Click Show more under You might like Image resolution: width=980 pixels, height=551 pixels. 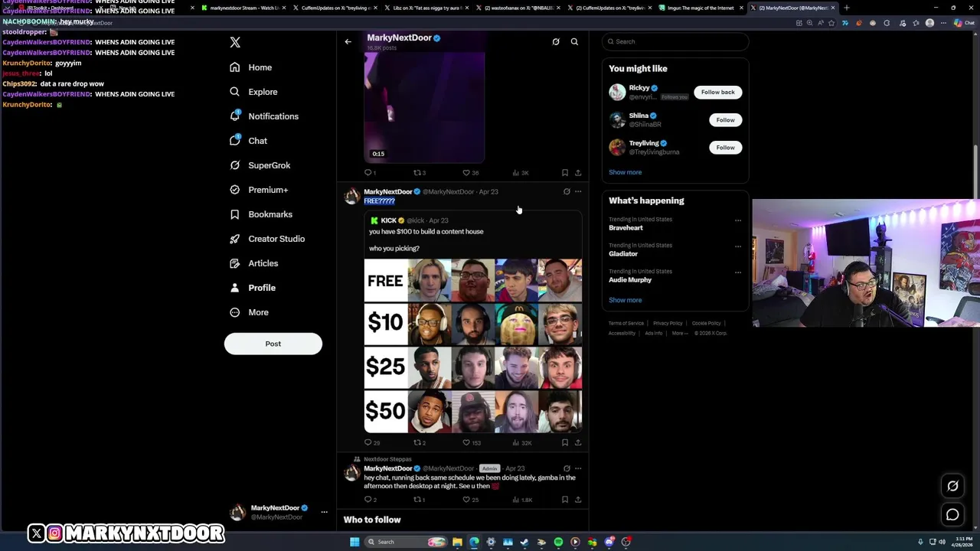[625, 172]
